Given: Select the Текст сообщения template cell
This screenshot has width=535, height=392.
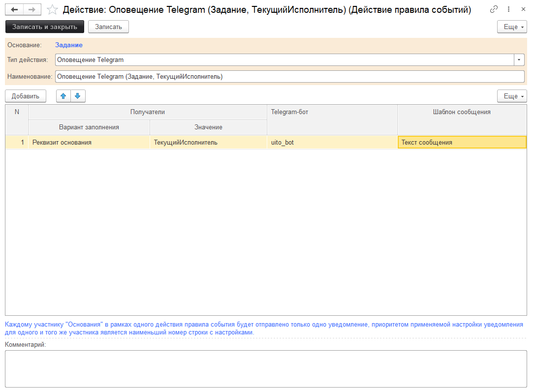Looking at the screenshot, I should (x=461, y=142).
